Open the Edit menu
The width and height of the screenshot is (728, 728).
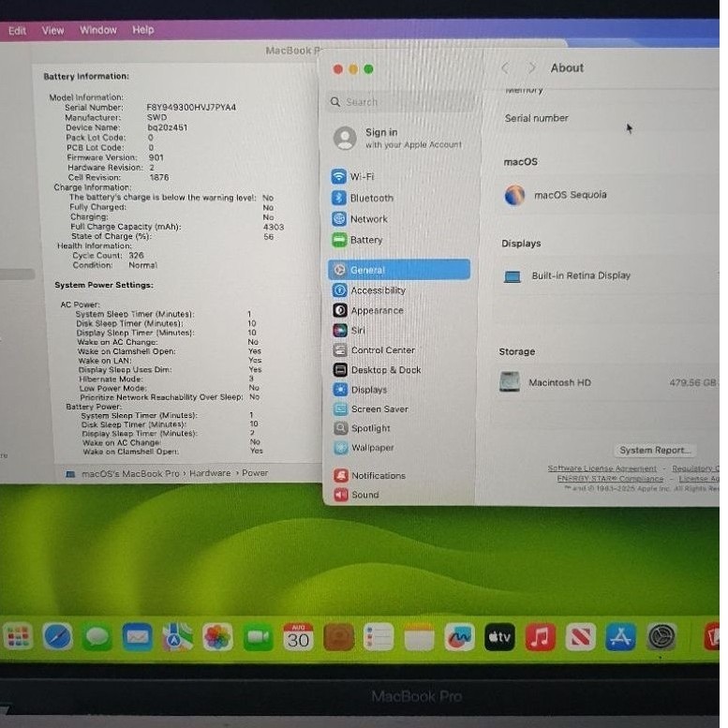click(x=17, y=31)
